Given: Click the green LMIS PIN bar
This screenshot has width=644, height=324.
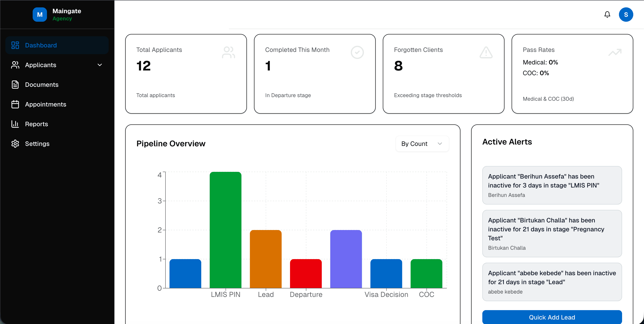Looking at the screenshot, I should [225, 230].
